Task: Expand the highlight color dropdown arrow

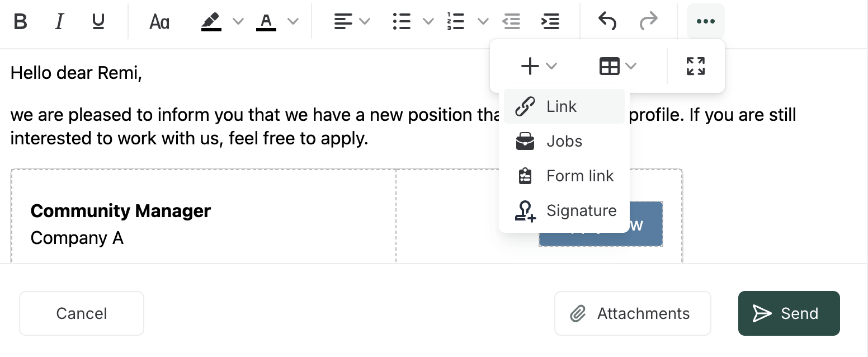Action: pos(238,22)
